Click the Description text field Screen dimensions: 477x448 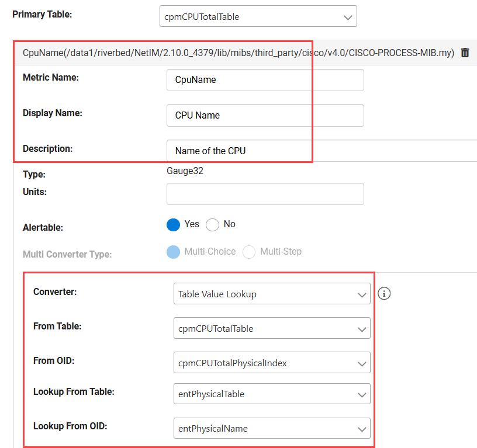pos(322,151)
